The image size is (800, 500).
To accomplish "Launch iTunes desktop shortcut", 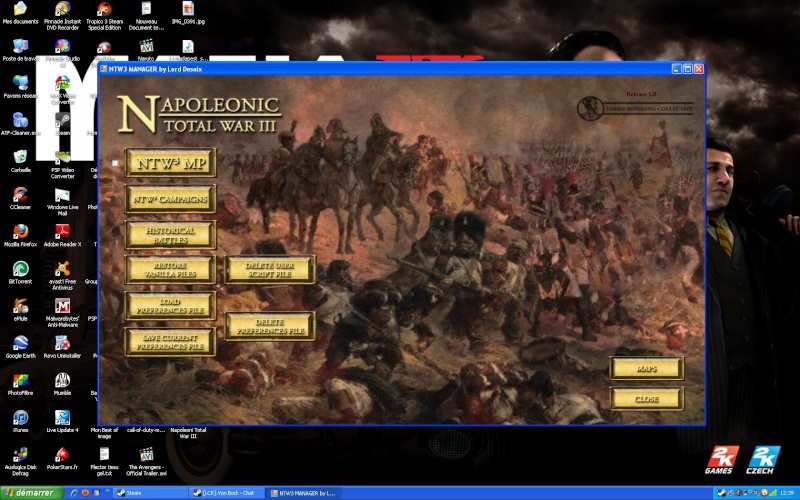I will [x=20, y=420].
